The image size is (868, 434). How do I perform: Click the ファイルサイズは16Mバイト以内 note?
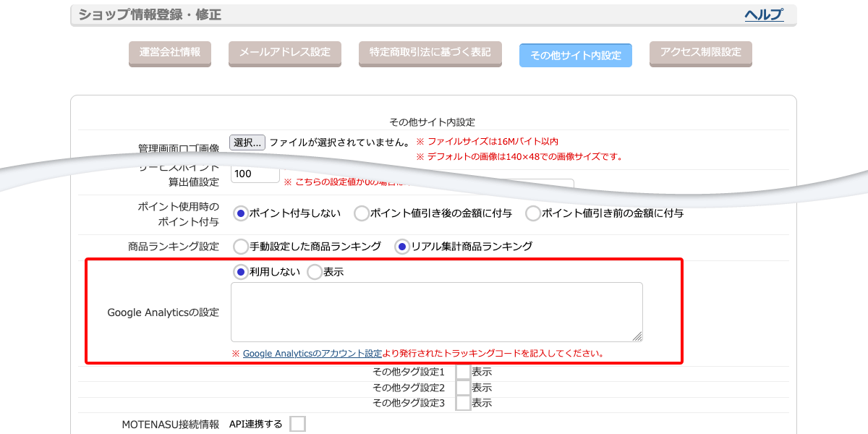(x=487, y=142)
